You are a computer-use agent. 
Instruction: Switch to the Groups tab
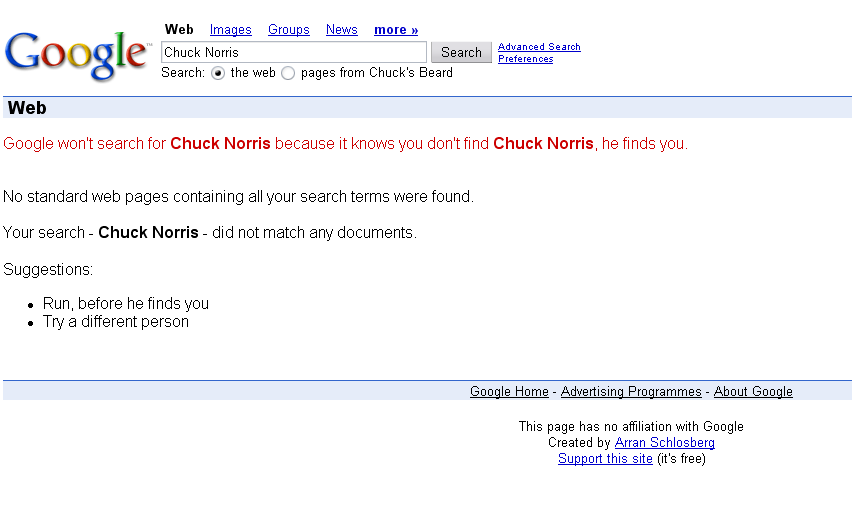pyautogui.click(x=289, y=30)
